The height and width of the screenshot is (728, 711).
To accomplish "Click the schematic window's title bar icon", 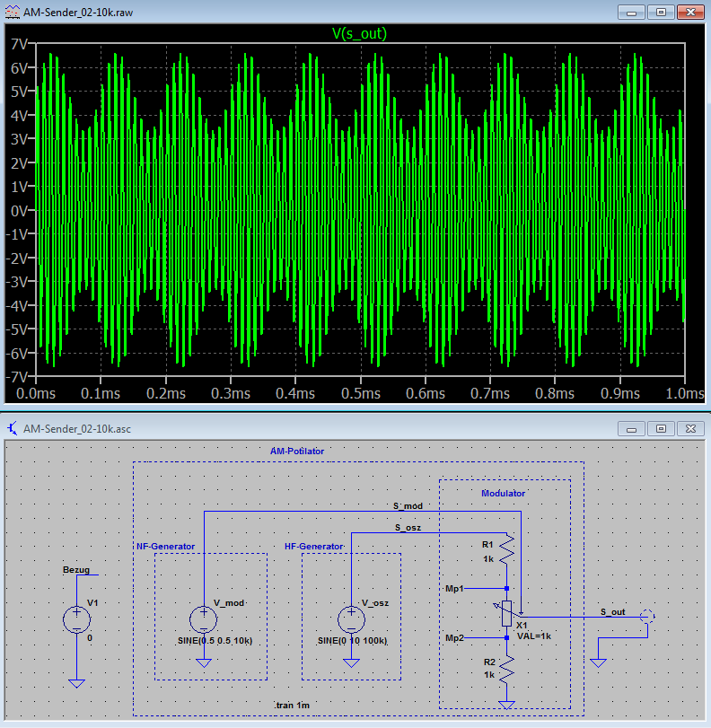I will [x=13, y=428].
